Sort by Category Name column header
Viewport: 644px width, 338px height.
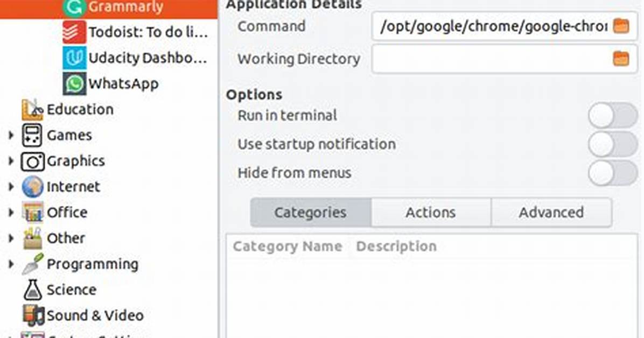(287, 247)
